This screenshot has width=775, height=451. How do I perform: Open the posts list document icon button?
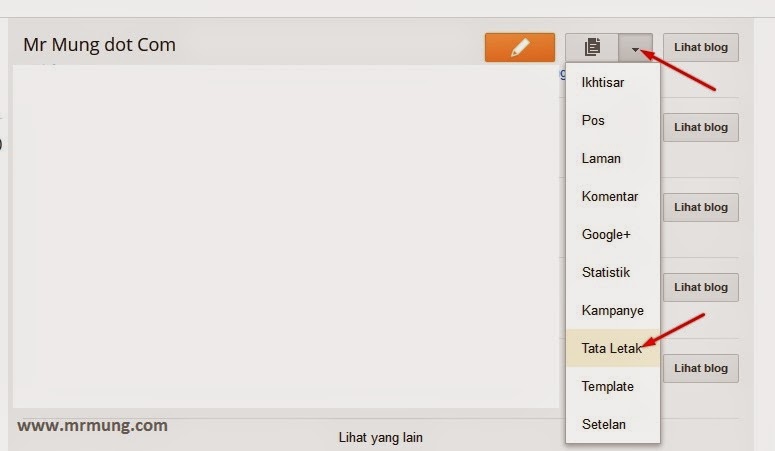[x=592, y=47]
